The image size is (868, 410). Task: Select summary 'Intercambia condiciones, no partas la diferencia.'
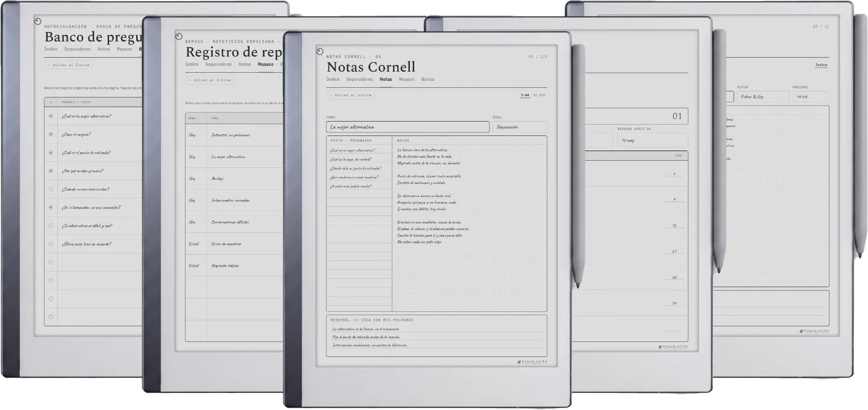(370, 345)
